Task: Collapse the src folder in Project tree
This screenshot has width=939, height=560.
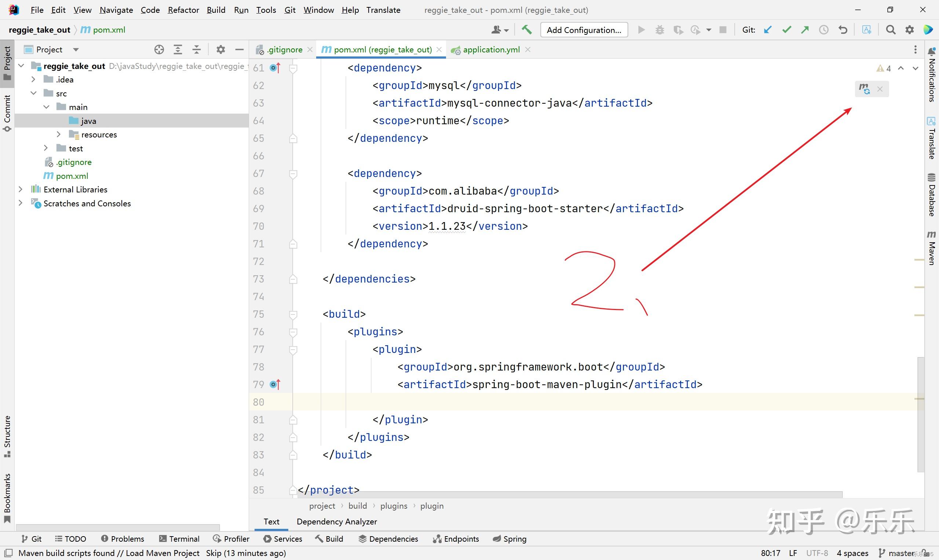Action: (x=34, y=93)
